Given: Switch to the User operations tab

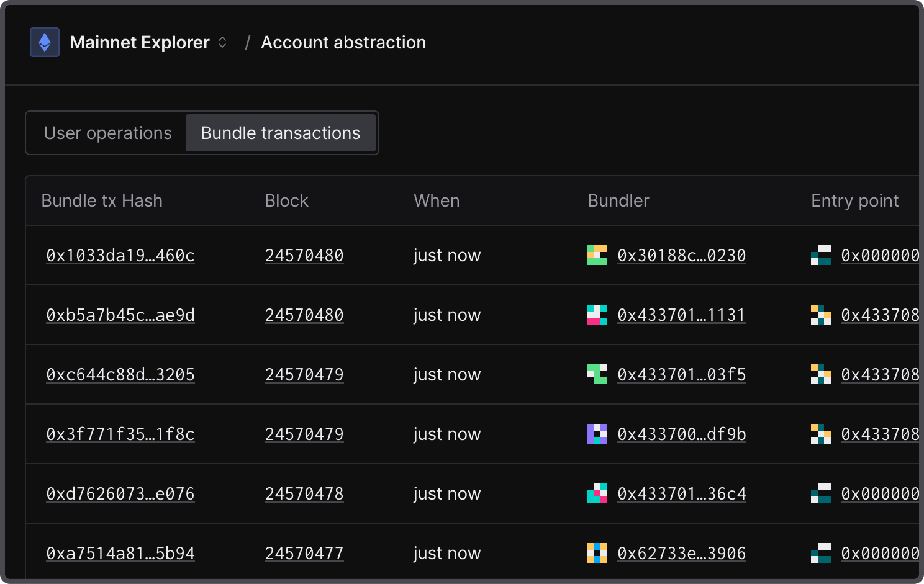Looking at the screenshot, I should (x=107, y=133).
